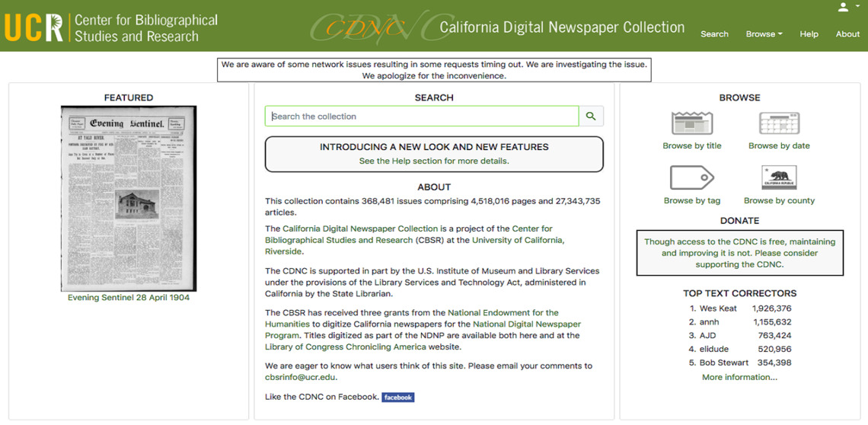Click the UCR logo
868x425 pixels.
[34, 27]
